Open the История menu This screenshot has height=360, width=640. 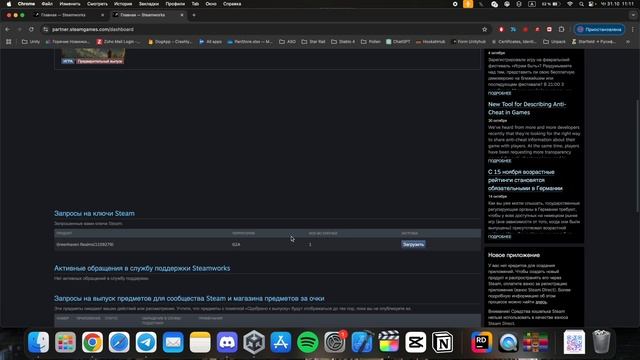coord(123,4)
